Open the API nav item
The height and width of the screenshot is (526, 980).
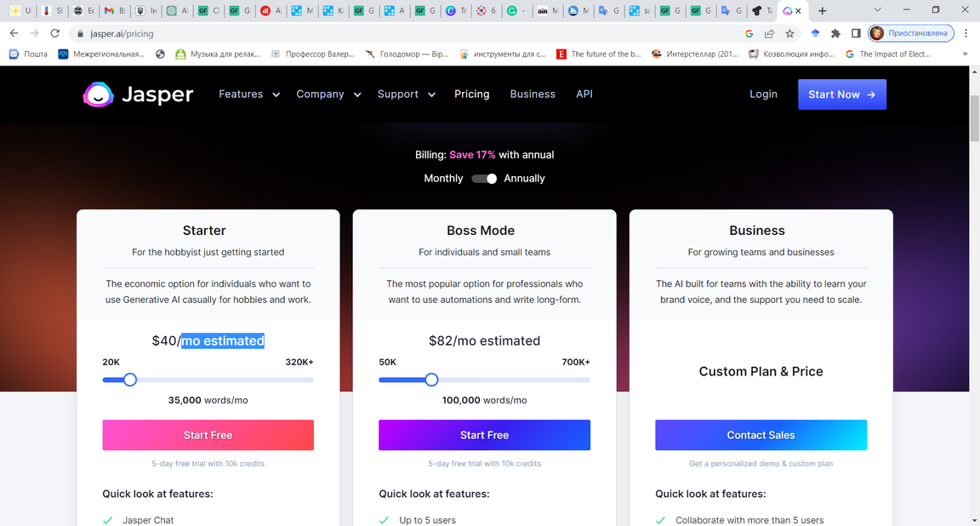click(584, 94)
